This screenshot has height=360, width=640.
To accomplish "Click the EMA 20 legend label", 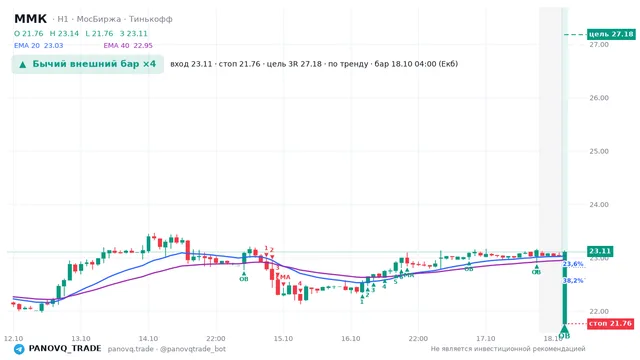I will point(27,46).
